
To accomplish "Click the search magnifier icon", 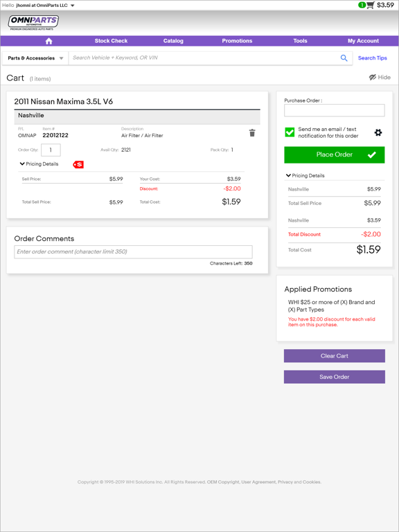I will point(344,58).
